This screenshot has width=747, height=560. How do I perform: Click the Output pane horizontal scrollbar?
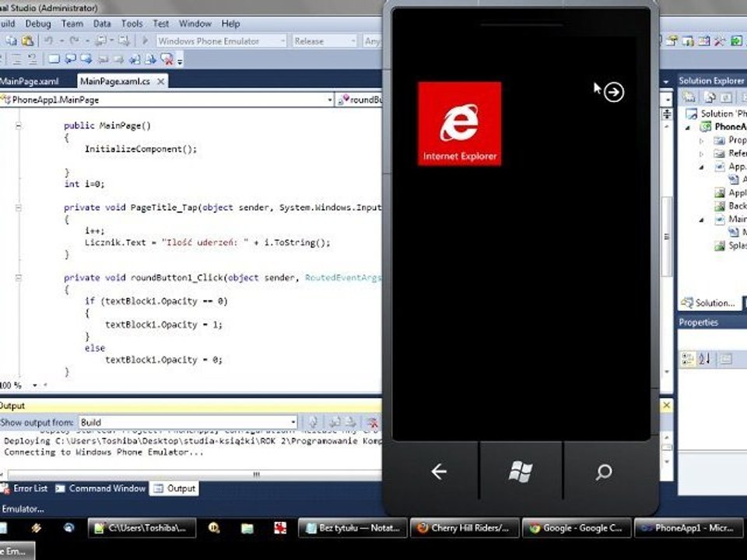click(x=195, y=474)
